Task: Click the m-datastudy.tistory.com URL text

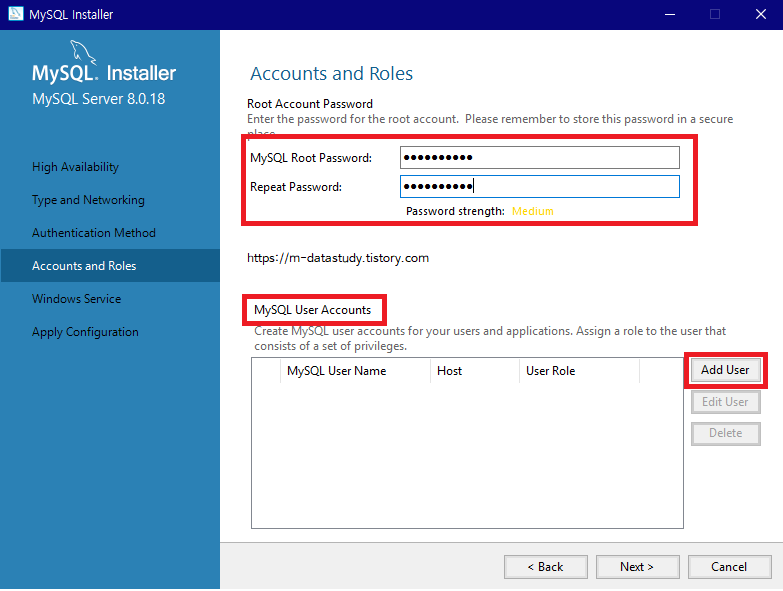Action: pyautogui.click(x=338, y=258)
